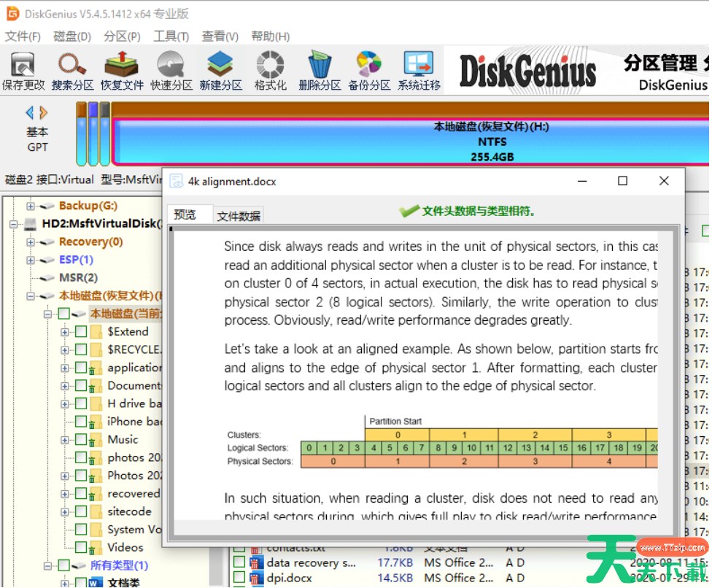
Task: Open the 工具(T) menu
Action: coord(171,36)
